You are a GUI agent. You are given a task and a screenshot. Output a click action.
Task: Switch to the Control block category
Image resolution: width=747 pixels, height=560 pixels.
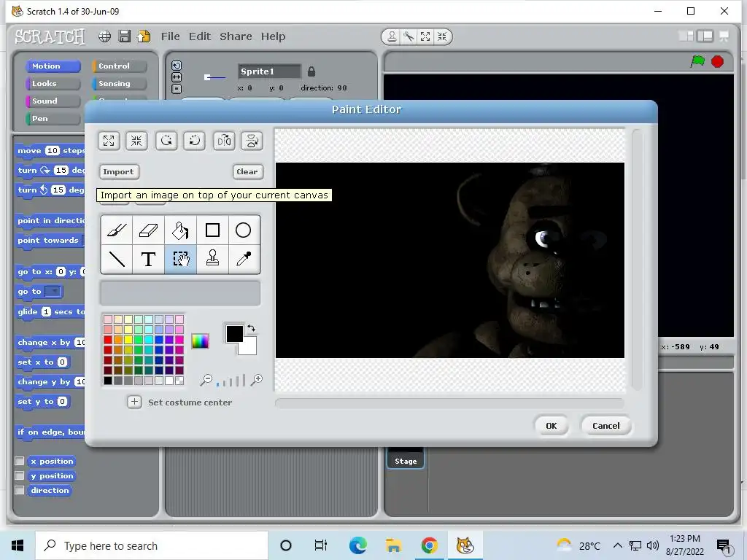click(x=120, y=66)
